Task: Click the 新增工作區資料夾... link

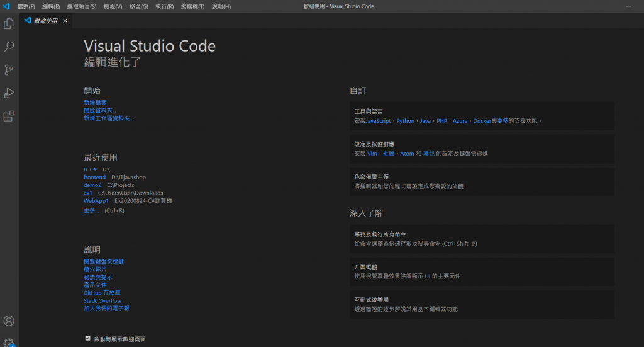Action: click(108, 118)
